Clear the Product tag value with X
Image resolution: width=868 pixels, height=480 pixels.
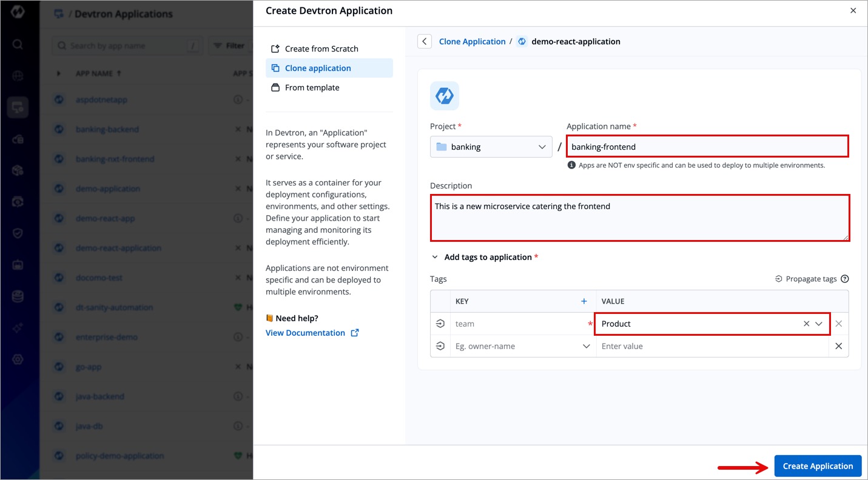pos(806,324)
